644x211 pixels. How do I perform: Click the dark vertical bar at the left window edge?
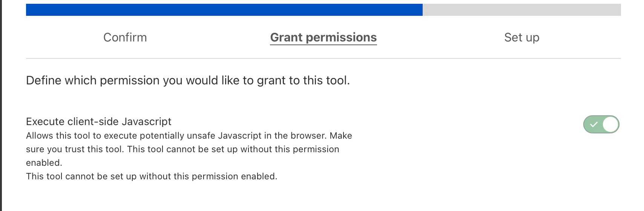pyautogui.click(x=1, y=105)
